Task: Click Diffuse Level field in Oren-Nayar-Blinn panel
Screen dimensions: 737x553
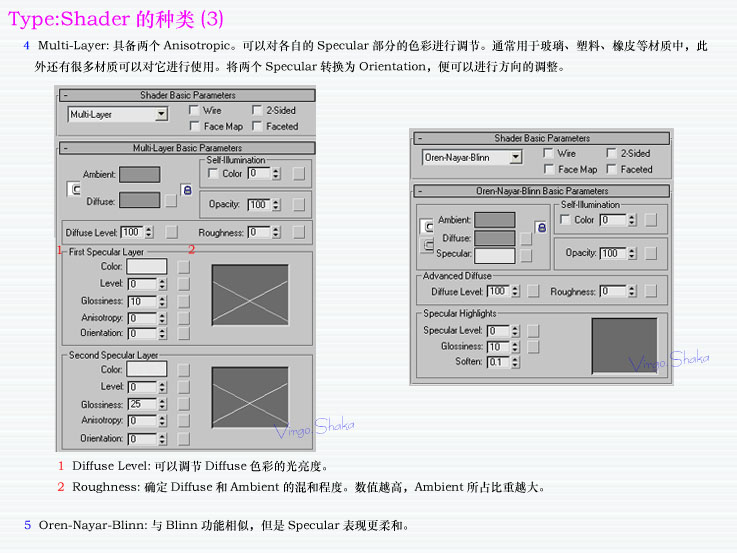Action: 499,291
